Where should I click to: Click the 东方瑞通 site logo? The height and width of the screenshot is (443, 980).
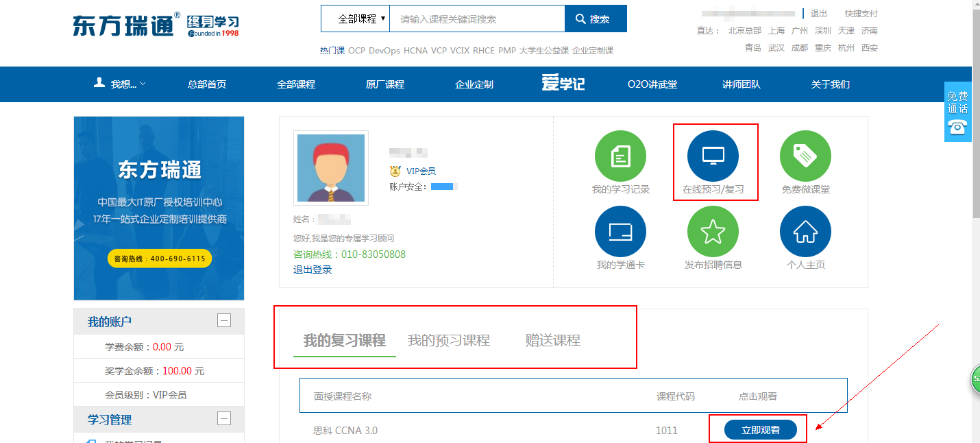[x=156, y=25]
